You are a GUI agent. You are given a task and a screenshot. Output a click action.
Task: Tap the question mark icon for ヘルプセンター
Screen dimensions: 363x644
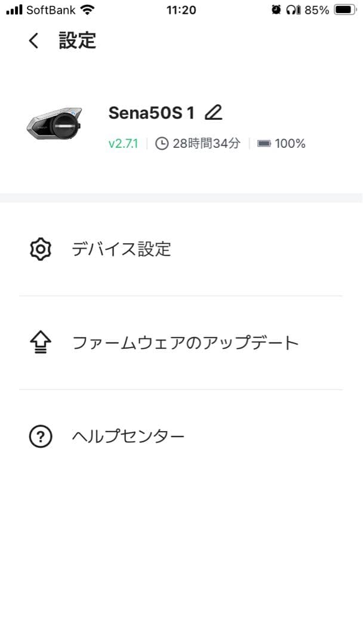[40, 435]
